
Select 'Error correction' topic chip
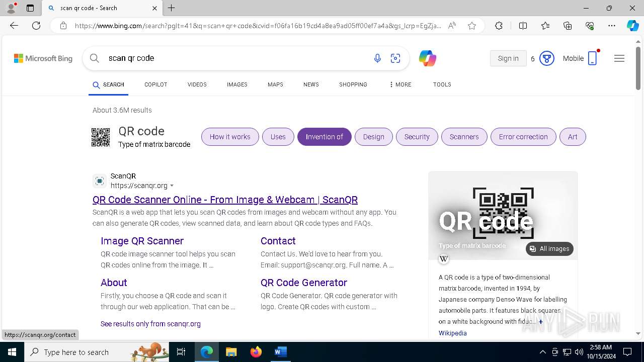click(523, 137)
